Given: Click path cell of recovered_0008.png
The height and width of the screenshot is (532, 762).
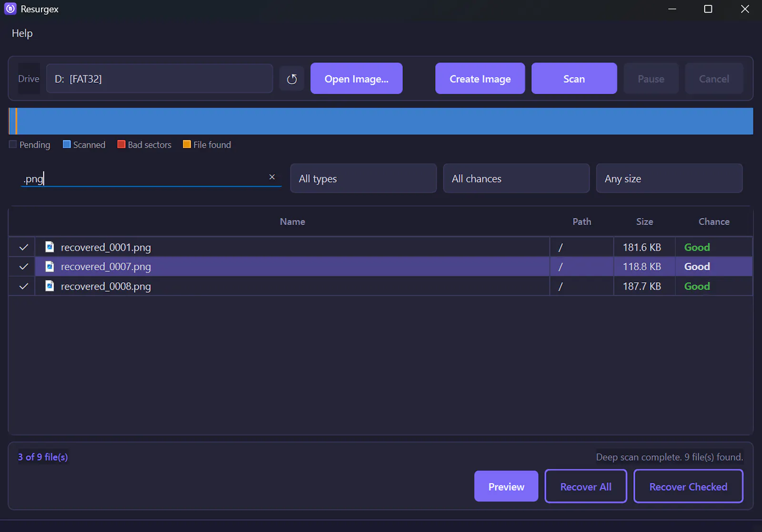Looking at the screenshot, I should 582,286.
